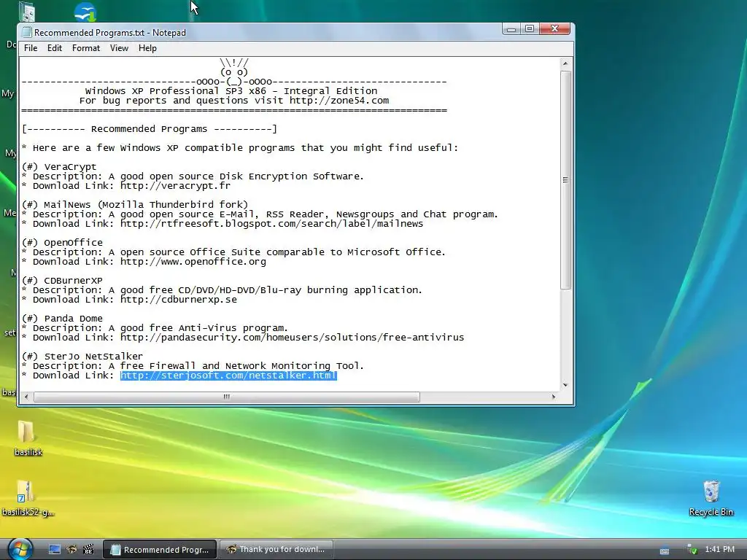Click the vertical scrollbar up arrow

565,63
